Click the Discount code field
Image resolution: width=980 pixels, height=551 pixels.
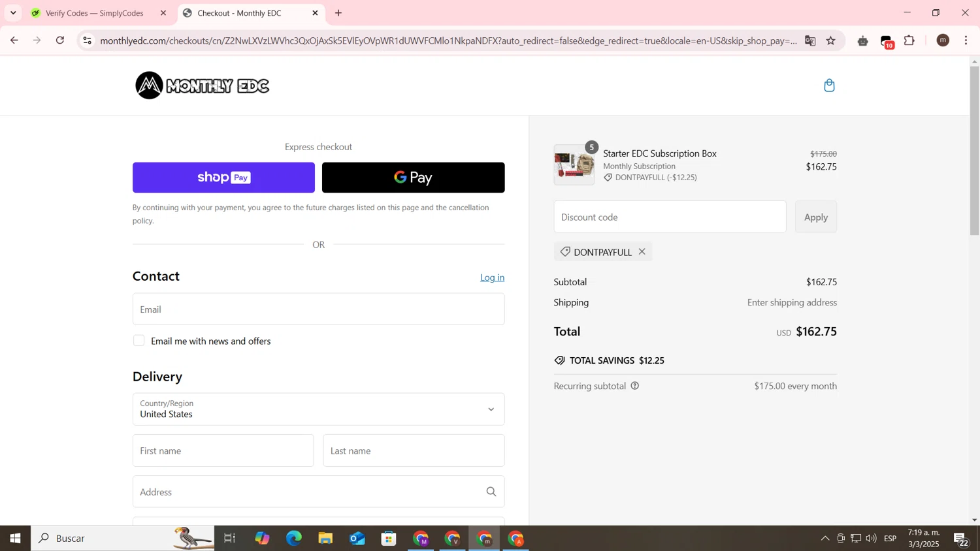click(670, 217)
